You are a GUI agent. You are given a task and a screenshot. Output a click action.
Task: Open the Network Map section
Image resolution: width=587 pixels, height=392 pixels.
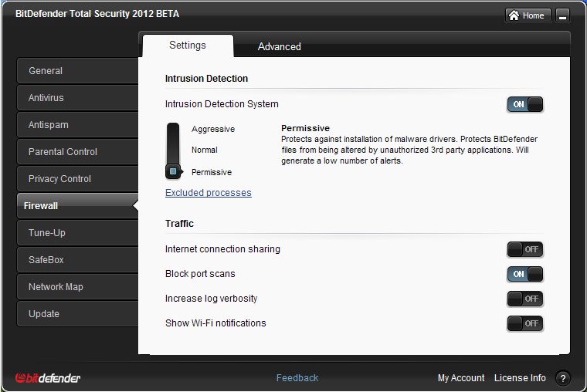tap(77, 287)
